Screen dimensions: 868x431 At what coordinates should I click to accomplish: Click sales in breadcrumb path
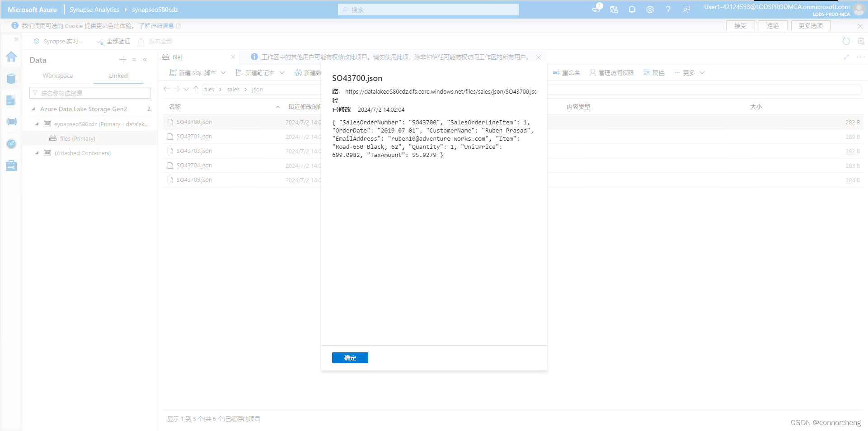click(233, 89)
